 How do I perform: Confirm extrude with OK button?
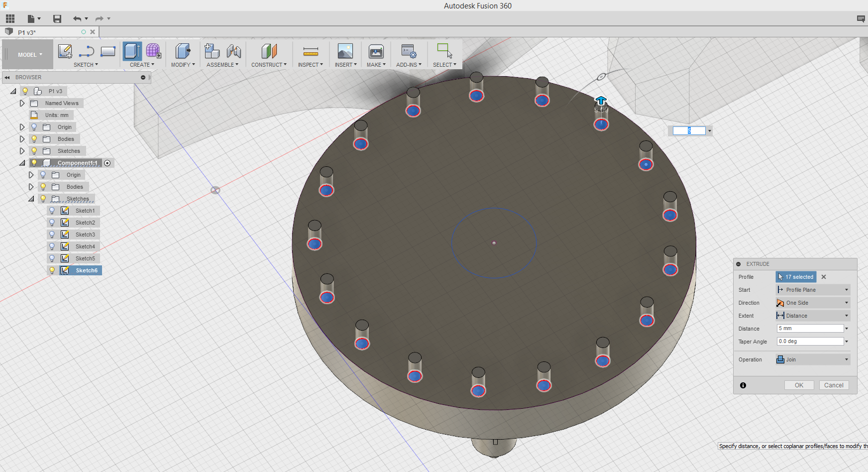(799, 385)
